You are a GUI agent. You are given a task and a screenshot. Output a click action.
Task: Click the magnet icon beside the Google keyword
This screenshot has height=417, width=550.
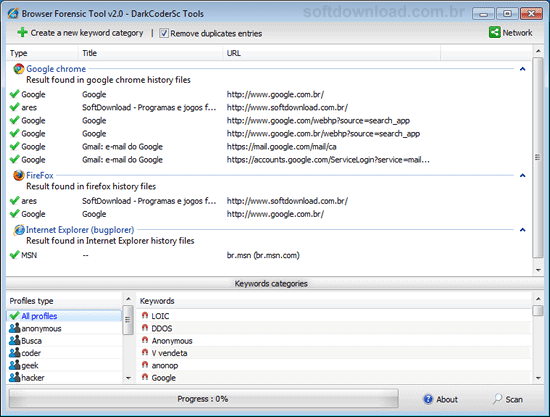pos(145,377)
